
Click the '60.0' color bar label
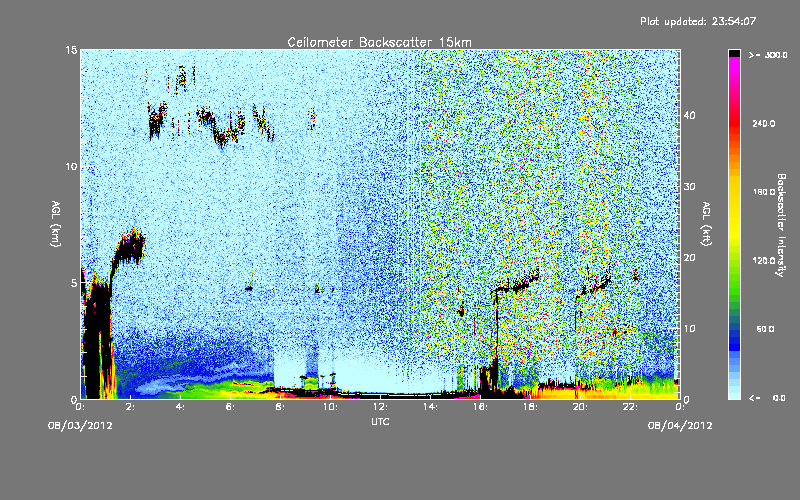(x=765, y=329)
